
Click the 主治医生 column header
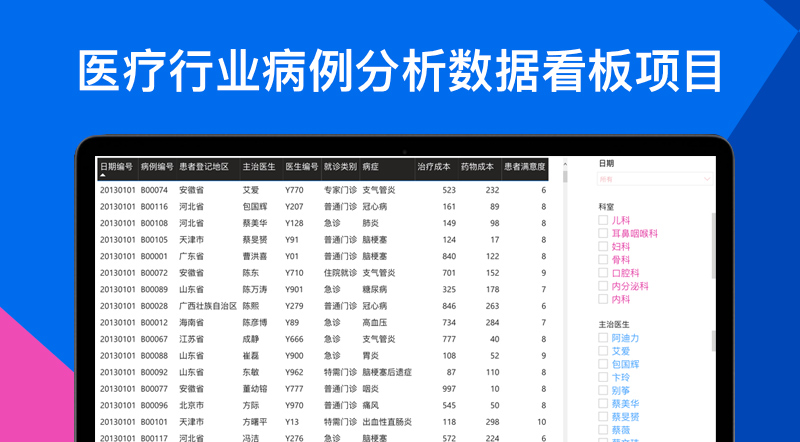[258, 167]
